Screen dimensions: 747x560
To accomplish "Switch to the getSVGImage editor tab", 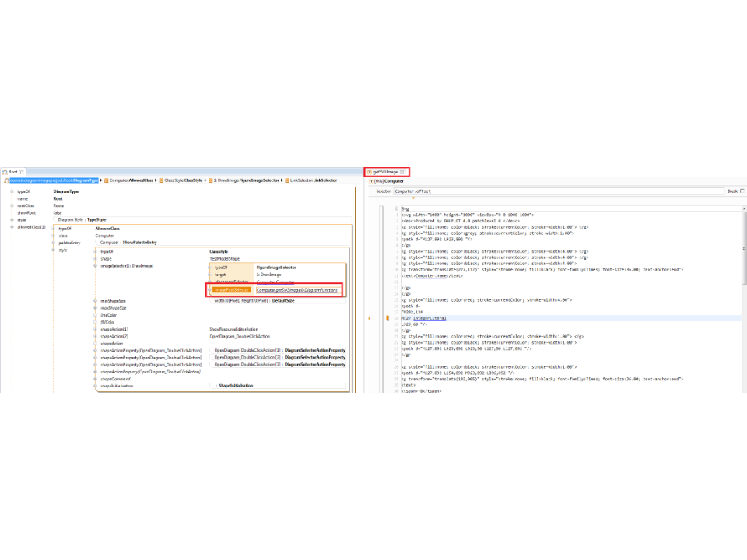I will click(x=387, y=171).
